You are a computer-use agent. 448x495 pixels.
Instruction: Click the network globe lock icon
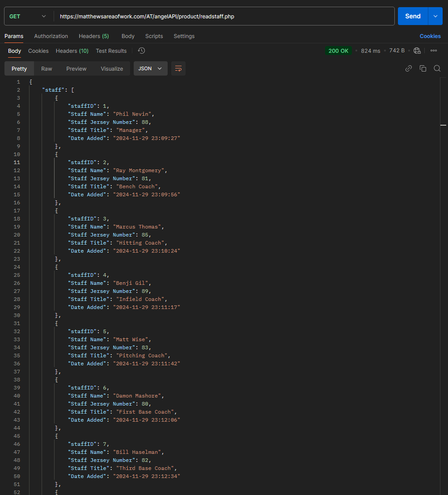click(x=417, y=51)
